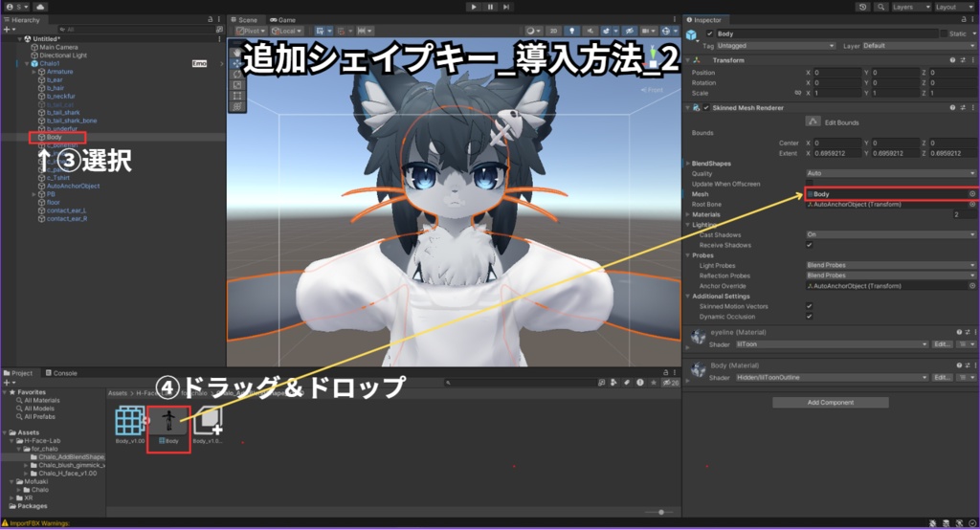Select the Transform tool in Scene
980x530 pixels.
point(237,107)
